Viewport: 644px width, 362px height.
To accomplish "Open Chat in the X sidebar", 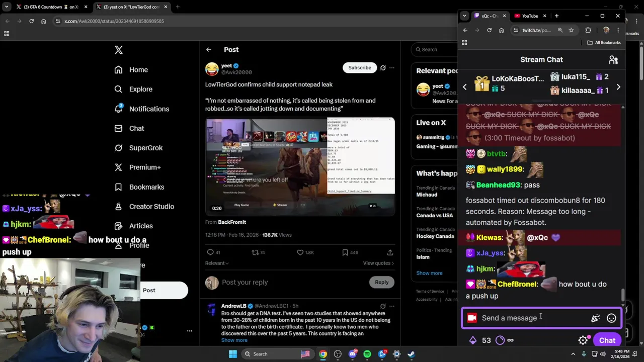I will click(x=129, y=128).
